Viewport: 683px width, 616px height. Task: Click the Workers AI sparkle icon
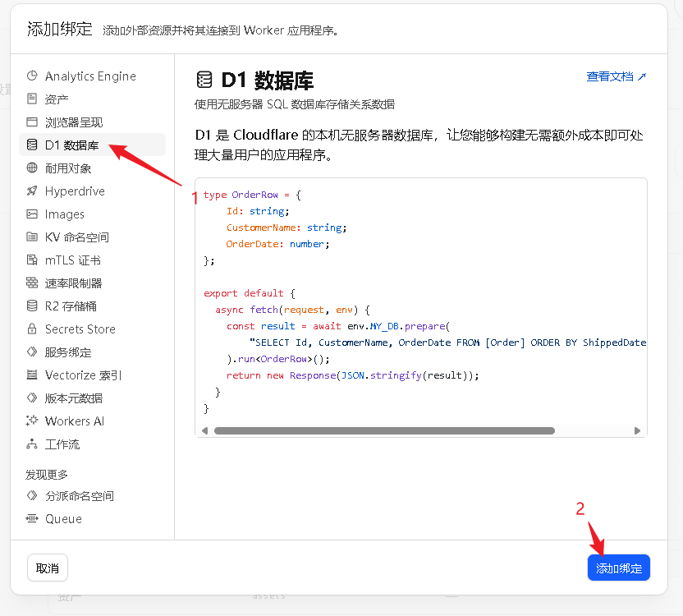click(x=32, y=421)
